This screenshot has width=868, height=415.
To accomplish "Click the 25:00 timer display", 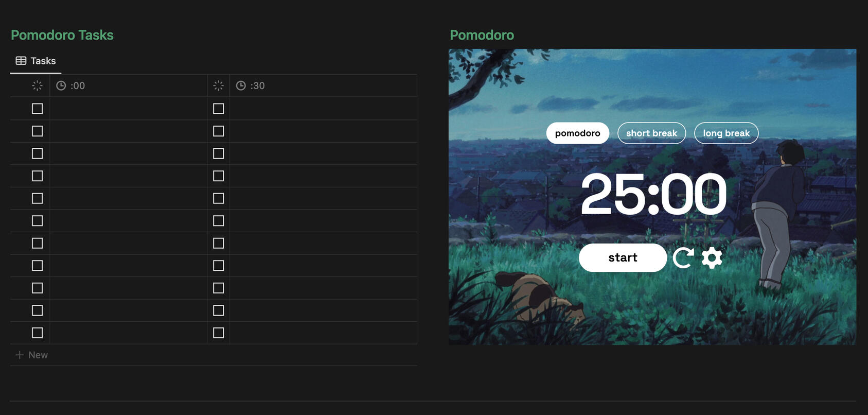I will tap(653, 194).
